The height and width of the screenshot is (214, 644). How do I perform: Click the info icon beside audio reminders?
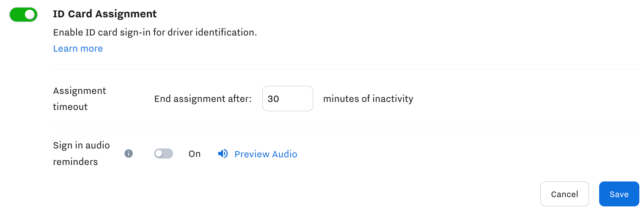[x=129, y=154]
